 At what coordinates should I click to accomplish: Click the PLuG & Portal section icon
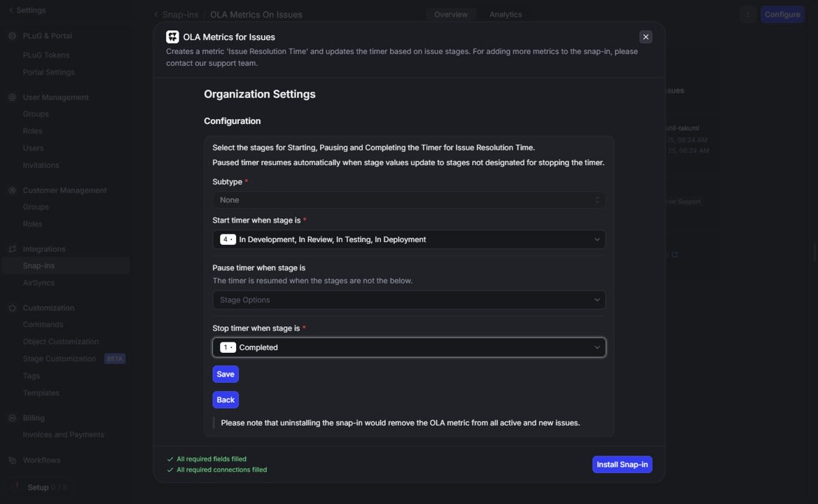tap(13, 36)
